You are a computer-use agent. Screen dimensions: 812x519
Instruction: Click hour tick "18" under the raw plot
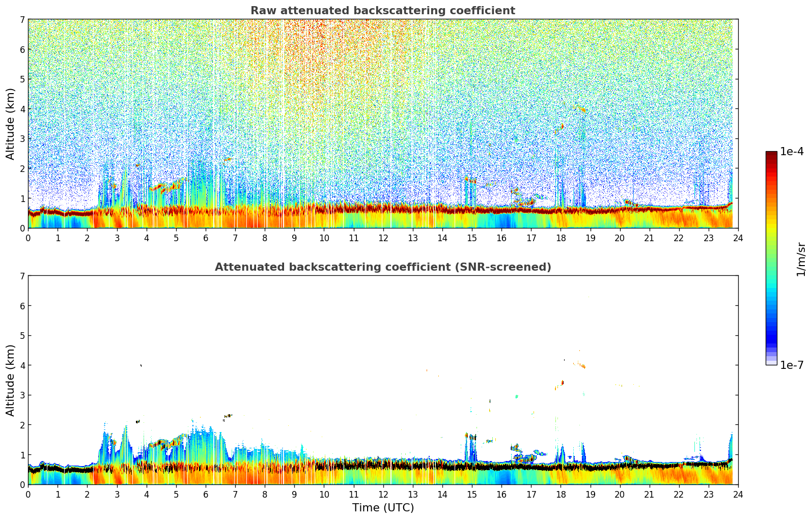[561, 238]
